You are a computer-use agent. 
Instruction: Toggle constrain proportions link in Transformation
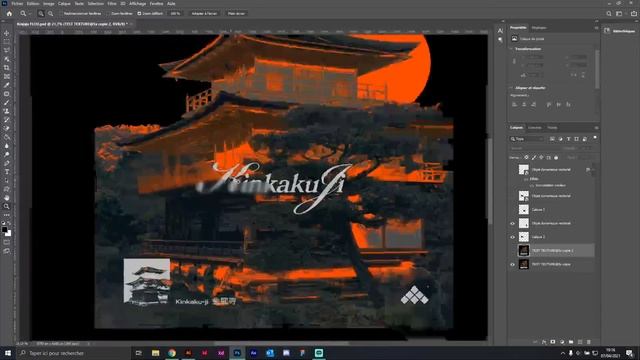[514, 61]
